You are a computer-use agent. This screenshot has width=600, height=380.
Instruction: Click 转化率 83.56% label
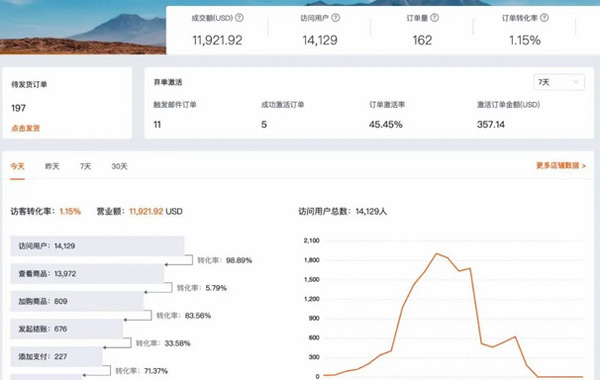click(x=184, y=316)
